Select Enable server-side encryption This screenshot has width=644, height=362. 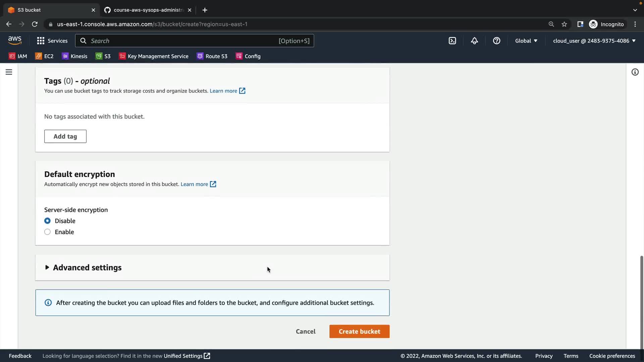[x=47, y=232]
